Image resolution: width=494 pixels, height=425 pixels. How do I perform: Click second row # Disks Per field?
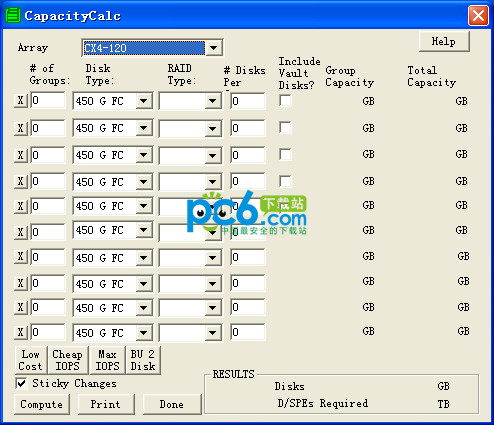[x=248, y=128]
